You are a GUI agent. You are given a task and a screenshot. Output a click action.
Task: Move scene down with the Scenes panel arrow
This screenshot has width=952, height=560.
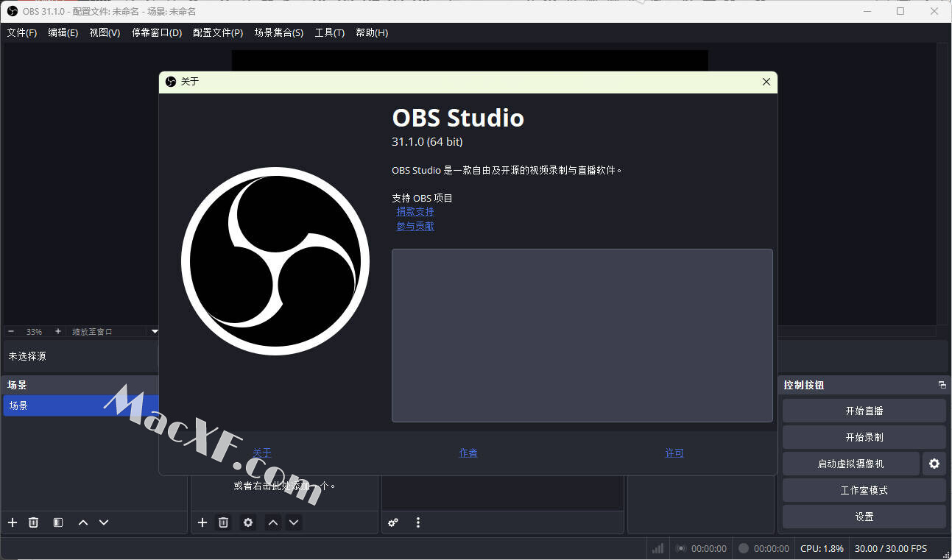pos(104,522)
